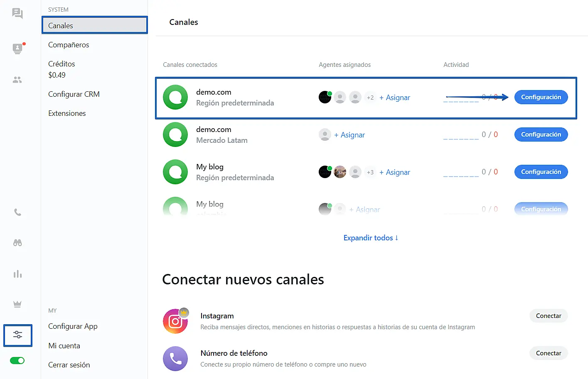This screenshot has height=379, width=588.
Task: Click Cerrar sesión to log out
Action: (x=69, y=365)
